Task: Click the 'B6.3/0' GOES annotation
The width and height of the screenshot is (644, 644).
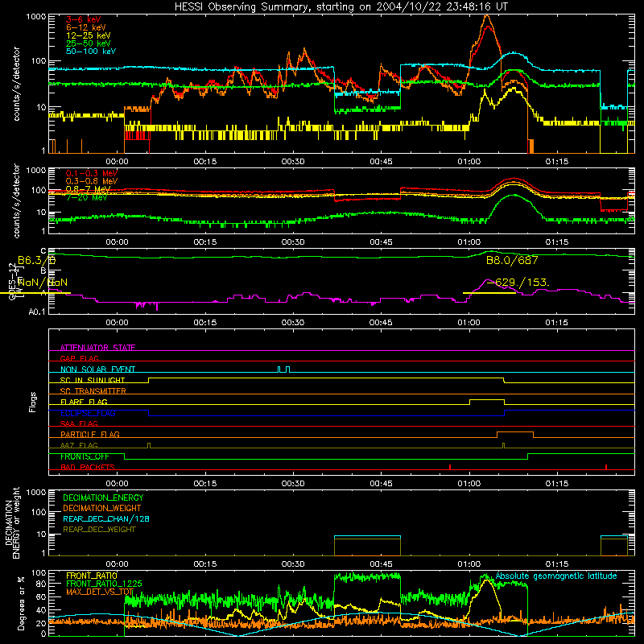Action: click(36, 260)
